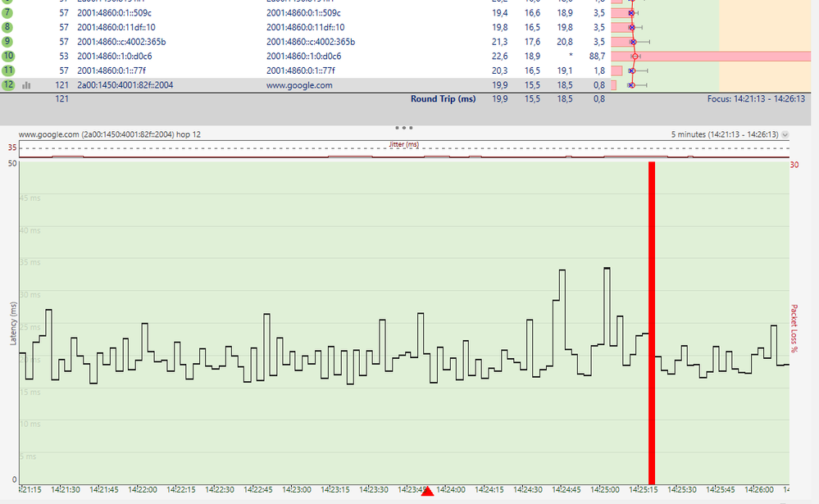Click the latency marker on hop 10's bar

click(635, 56)
